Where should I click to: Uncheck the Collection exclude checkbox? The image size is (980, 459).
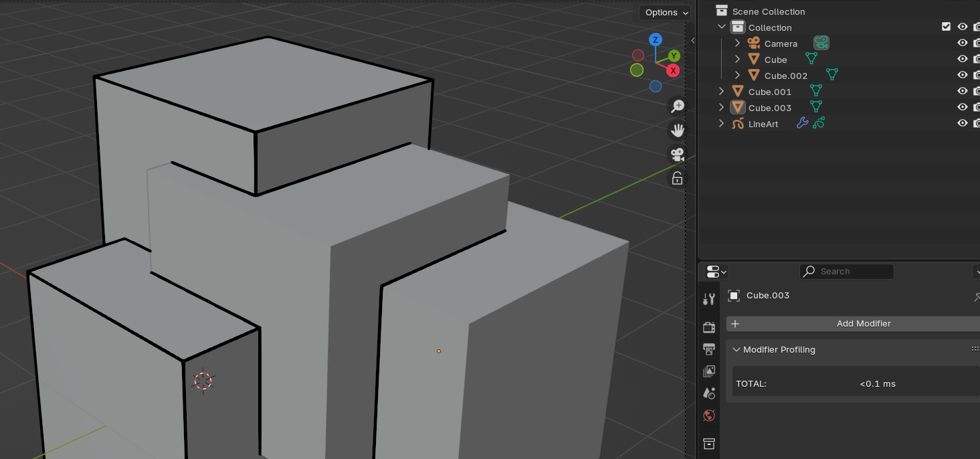coord(946,27)
